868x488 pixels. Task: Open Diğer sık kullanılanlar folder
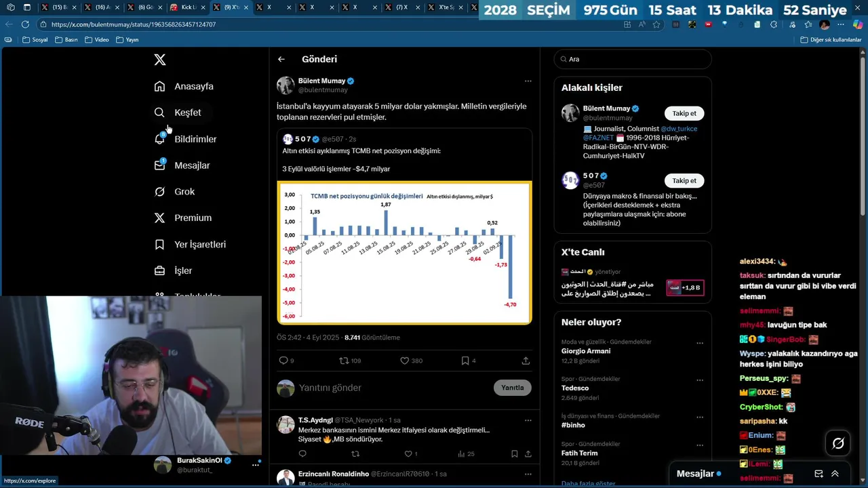(x=831, y=40)
